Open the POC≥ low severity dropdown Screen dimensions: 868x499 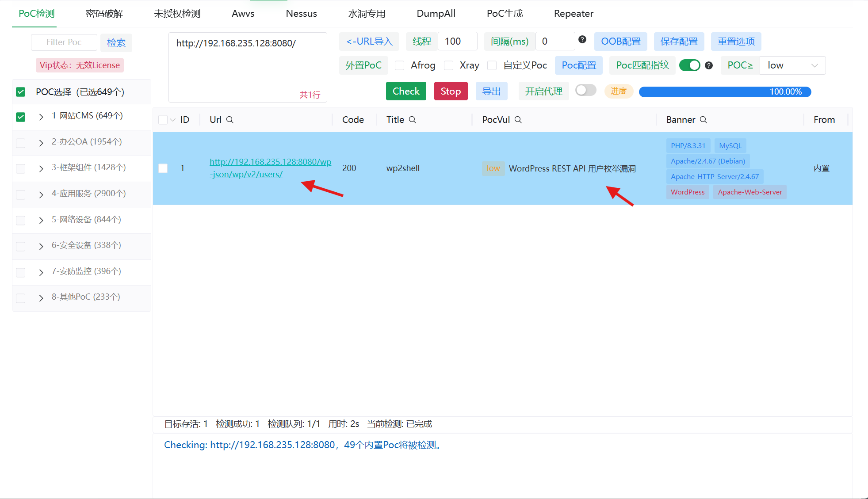pyautogui.click(x=792, y=65)
